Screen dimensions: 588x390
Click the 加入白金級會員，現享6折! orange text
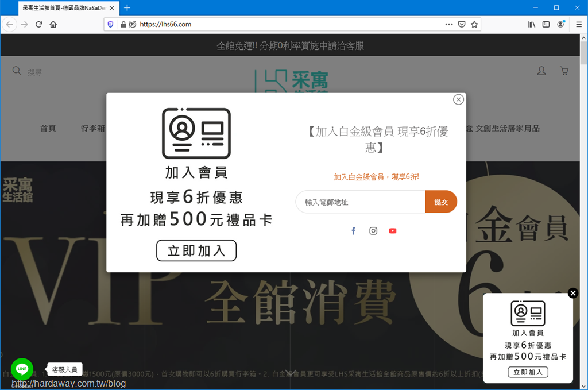[x=376, y=177]
